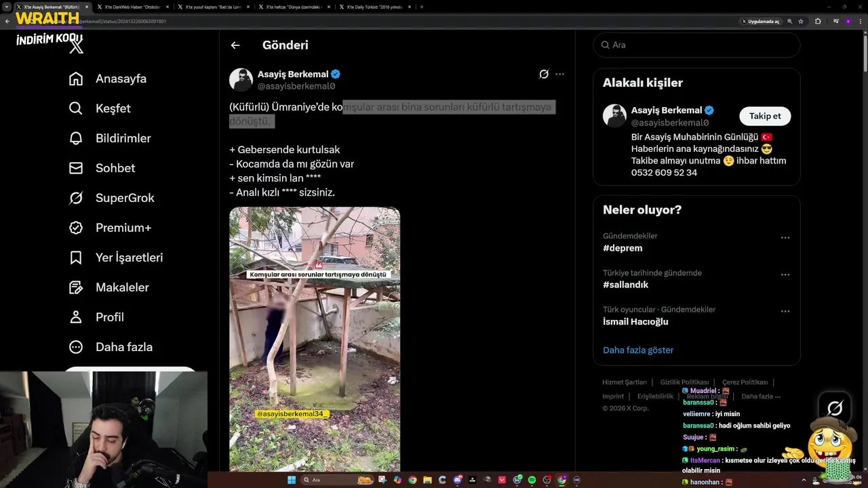The height and width of the screenshot is (488, 868).
Task: Click browser extensions puzzle icon
Action: [x=818, y=21]
